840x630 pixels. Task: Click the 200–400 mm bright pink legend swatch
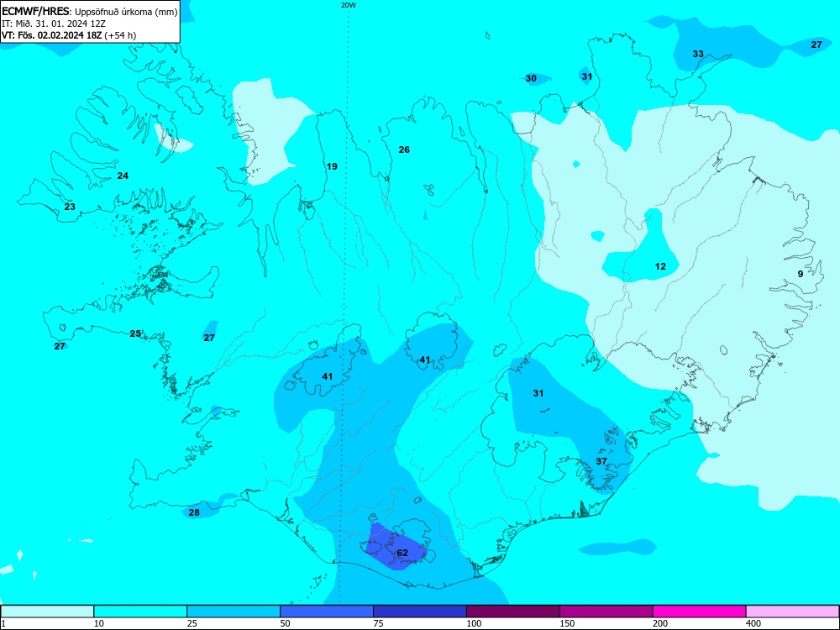pyautogui.click(x=700, y=612)
